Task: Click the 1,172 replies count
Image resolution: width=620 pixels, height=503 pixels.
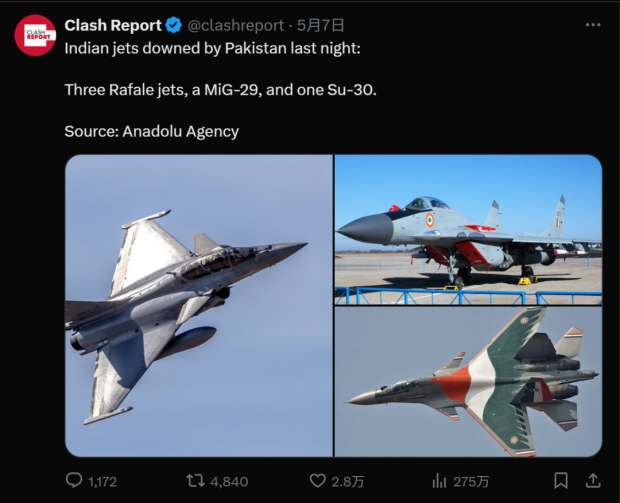Action: pyautogui.click(x=102, y=482)
